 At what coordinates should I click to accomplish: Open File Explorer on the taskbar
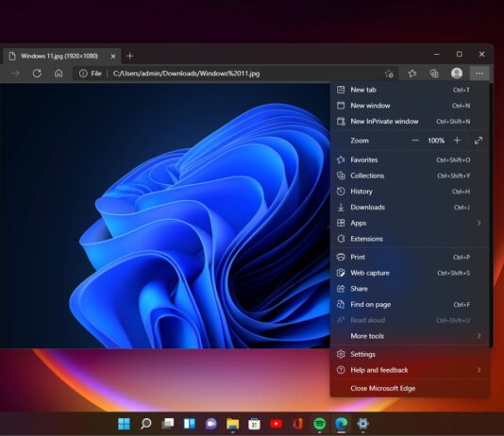(233, 424)
